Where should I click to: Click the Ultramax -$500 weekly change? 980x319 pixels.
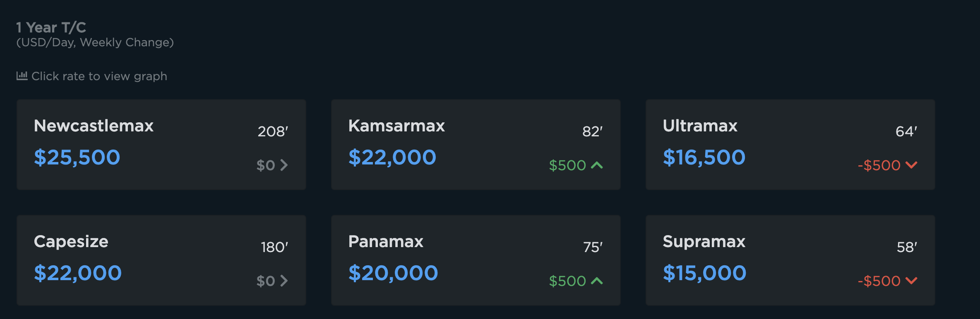pos(879,165)
